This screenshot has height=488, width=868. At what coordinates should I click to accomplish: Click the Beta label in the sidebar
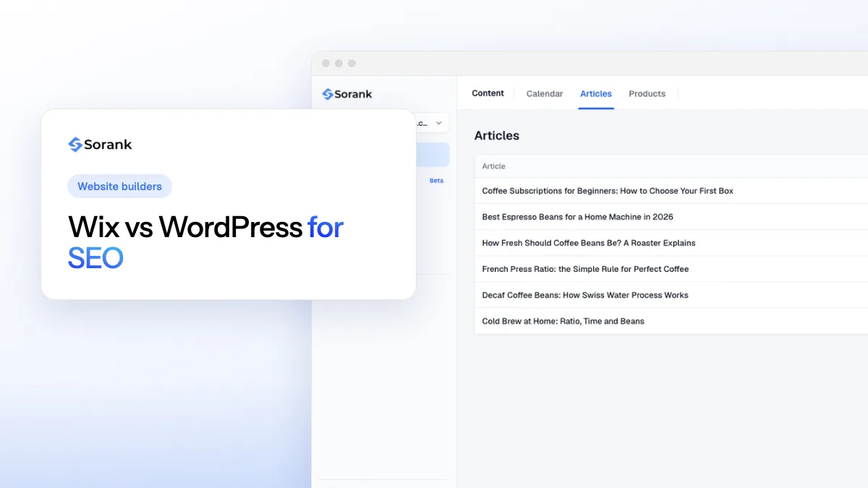tap(436, 181)
